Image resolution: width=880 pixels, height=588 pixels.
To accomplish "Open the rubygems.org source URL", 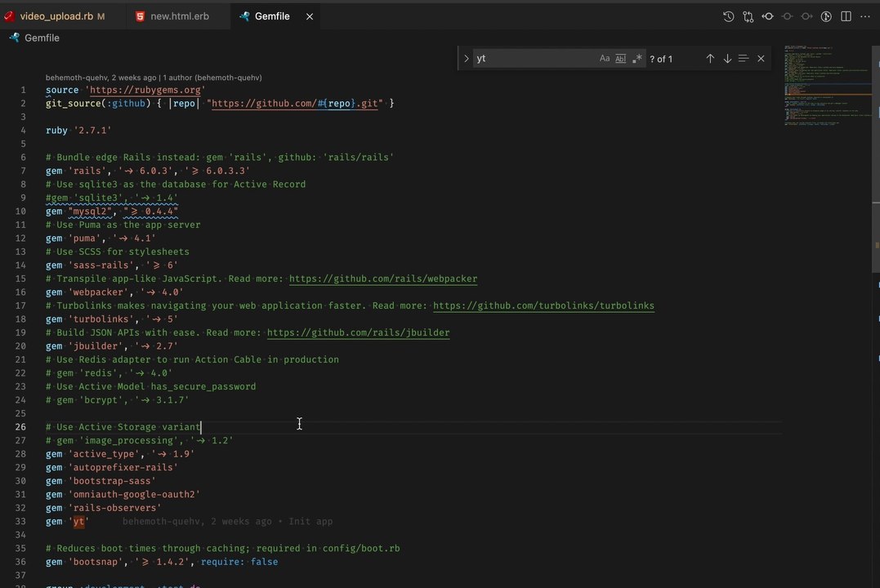I will coord(145,90).
